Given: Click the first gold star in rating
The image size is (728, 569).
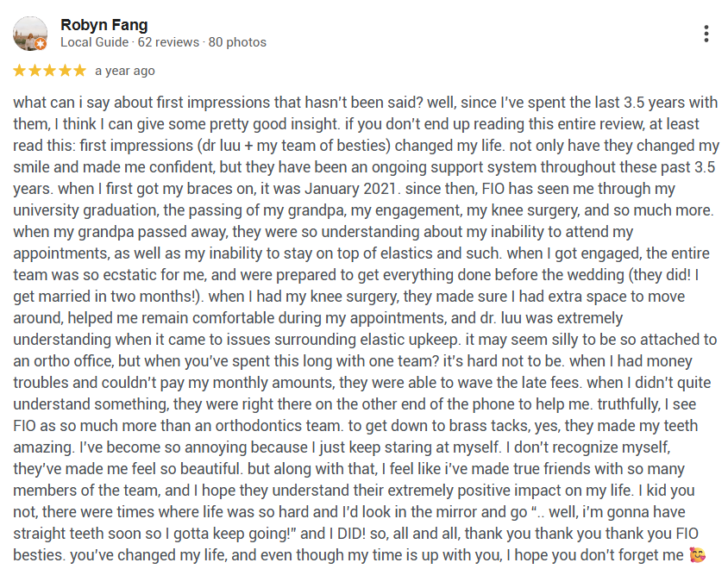Looking at the screenshot, I should coord(20,70).
